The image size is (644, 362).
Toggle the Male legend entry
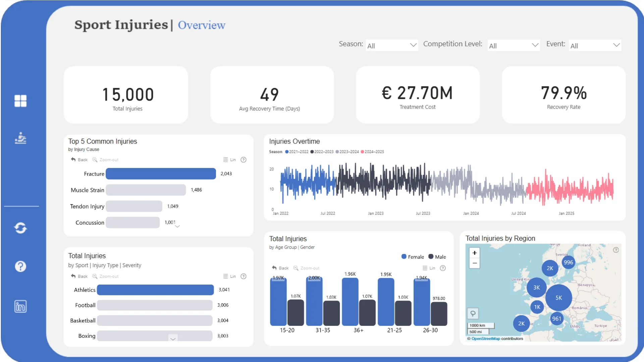[437, 257]
